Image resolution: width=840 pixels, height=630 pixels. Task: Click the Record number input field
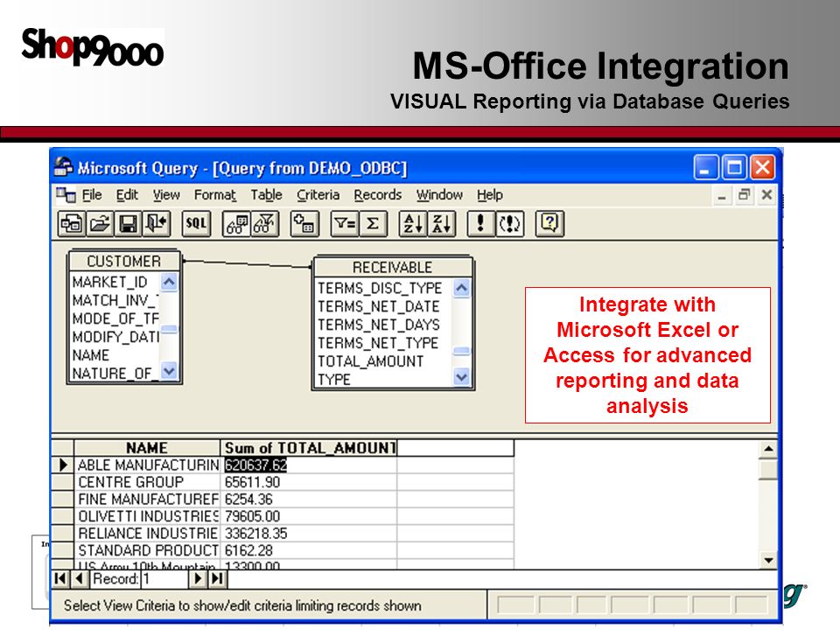(164, 578)
